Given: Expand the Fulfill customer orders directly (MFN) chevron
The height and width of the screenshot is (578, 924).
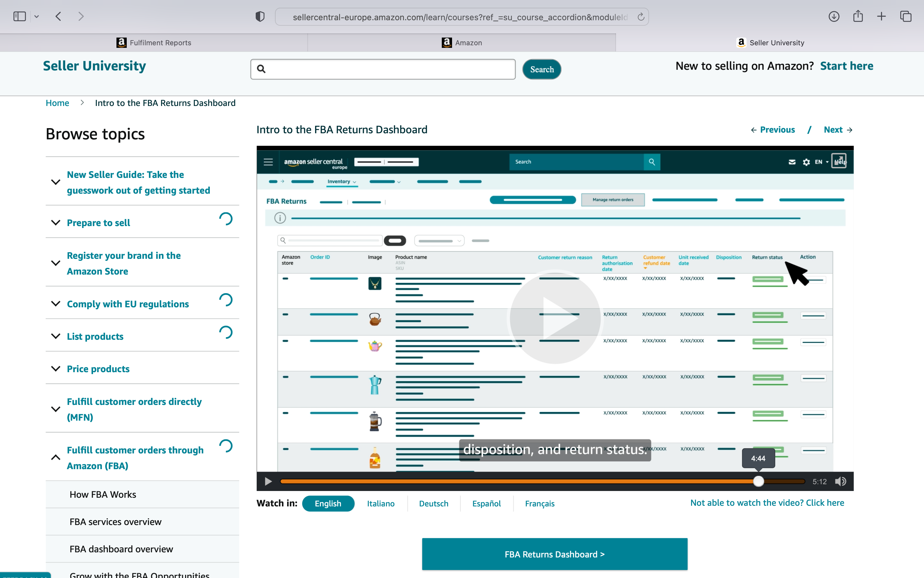Looking at the screenshot, I should [56, 409].
